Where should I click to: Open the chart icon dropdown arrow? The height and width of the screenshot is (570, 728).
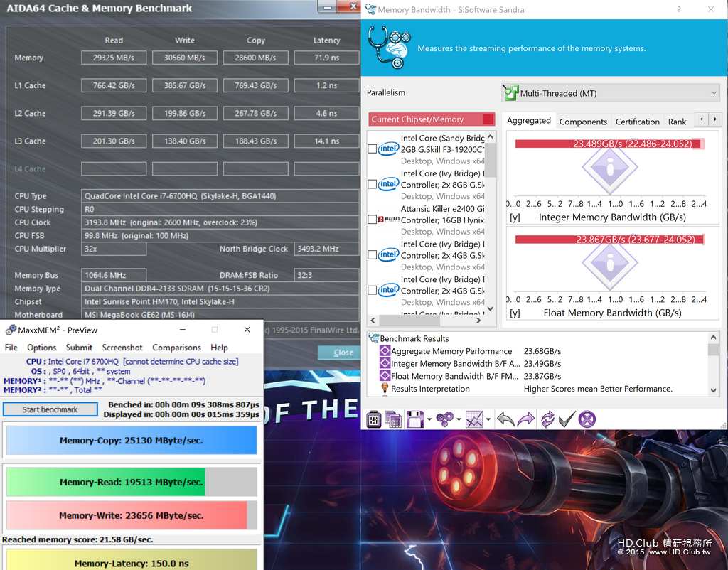pos(488,419)
